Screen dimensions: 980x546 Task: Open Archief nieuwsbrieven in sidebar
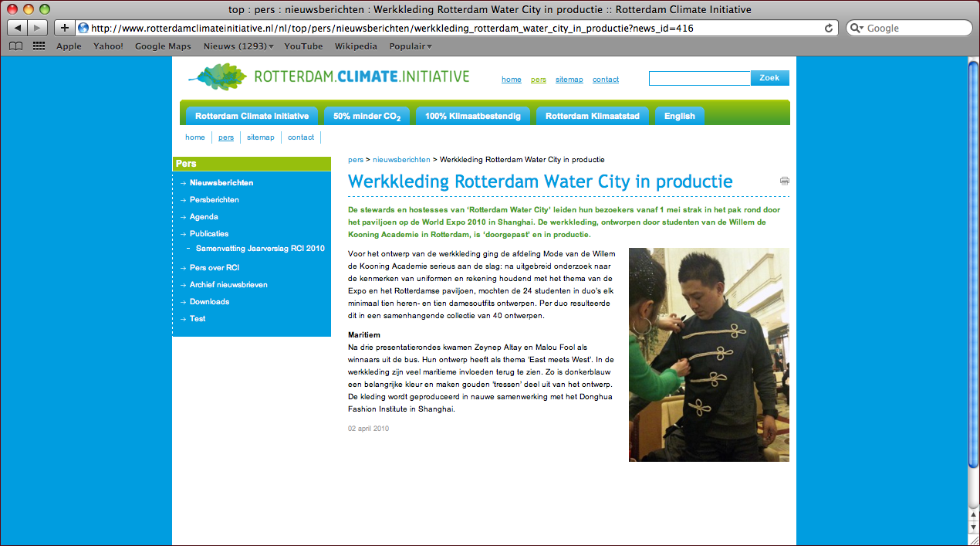click(228, 285)
